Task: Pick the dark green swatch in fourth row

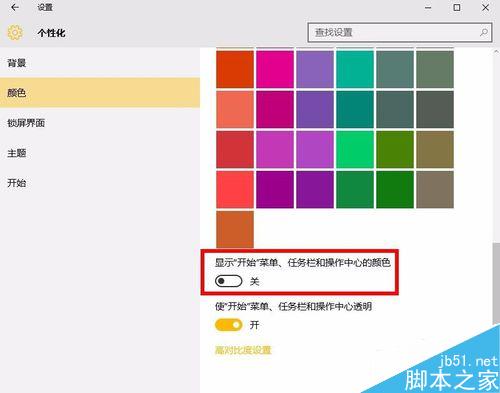Action: (395, 189)
